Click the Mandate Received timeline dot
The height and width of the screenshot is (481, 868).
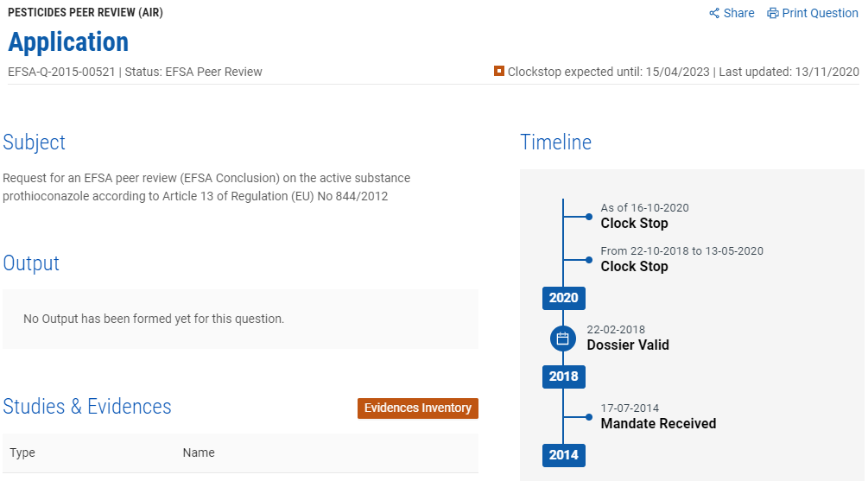click(589, 417)
